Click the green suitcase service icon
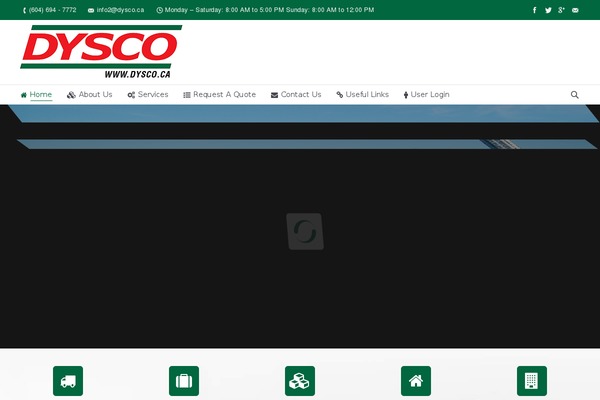The image size is (600, 400). pos(184,381)
